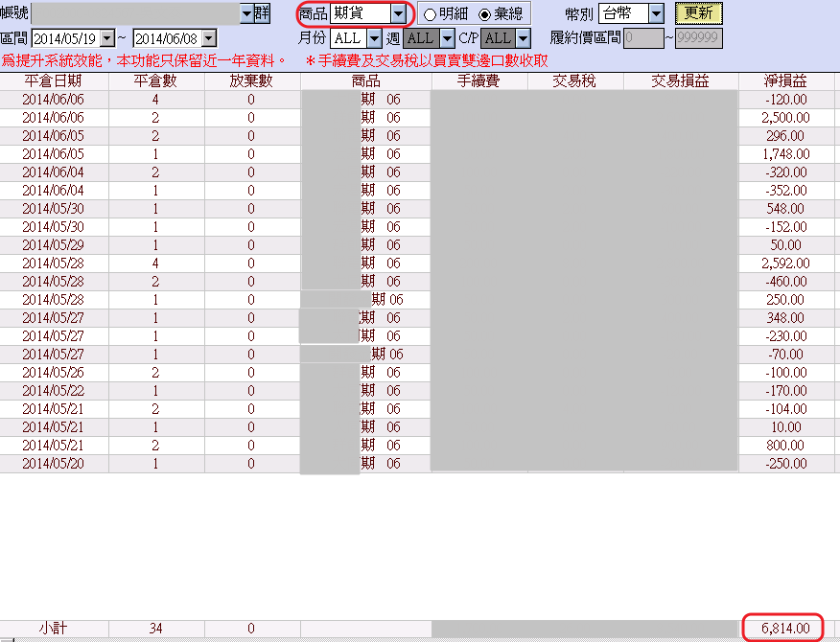The image size is (840, 642).
Task: Select net profit cell -70.00
Action: point(786,355)
